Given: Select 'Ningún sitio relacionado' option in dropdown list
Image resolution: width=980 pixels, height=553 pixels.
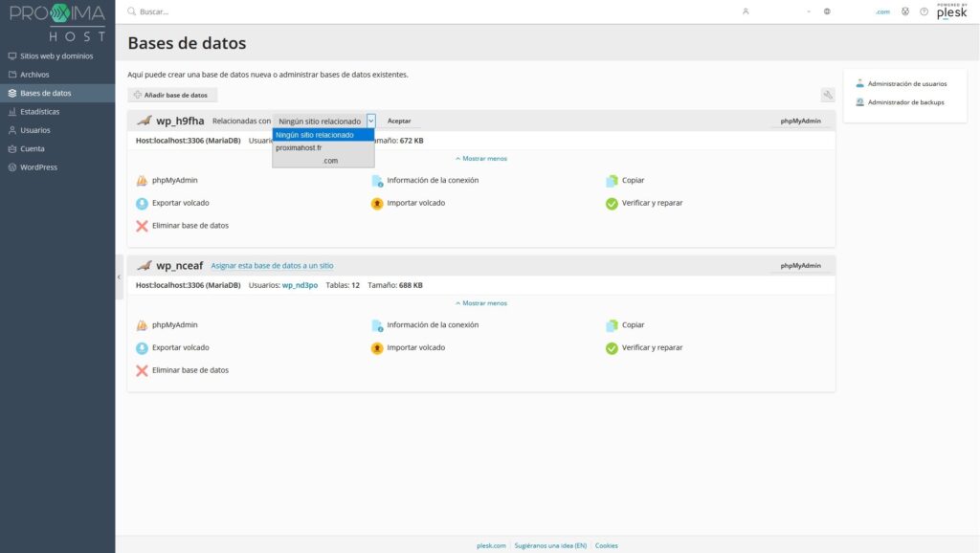Looking at the screenshot, I should (323, 135).
